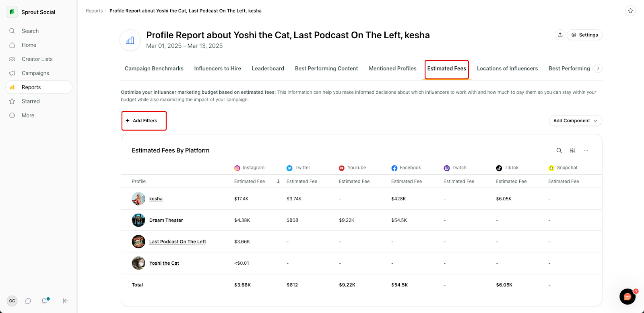Click the Instagram total $3.68K
Screen dimensions: 644x313
242,285
